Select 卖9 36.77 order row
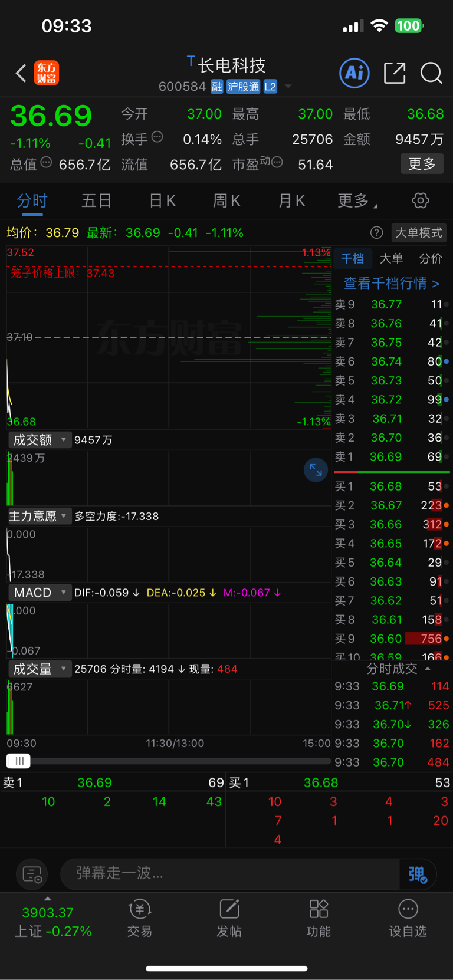Image resolution: width=453 pixels, height=980 pixels. point(392,304)
